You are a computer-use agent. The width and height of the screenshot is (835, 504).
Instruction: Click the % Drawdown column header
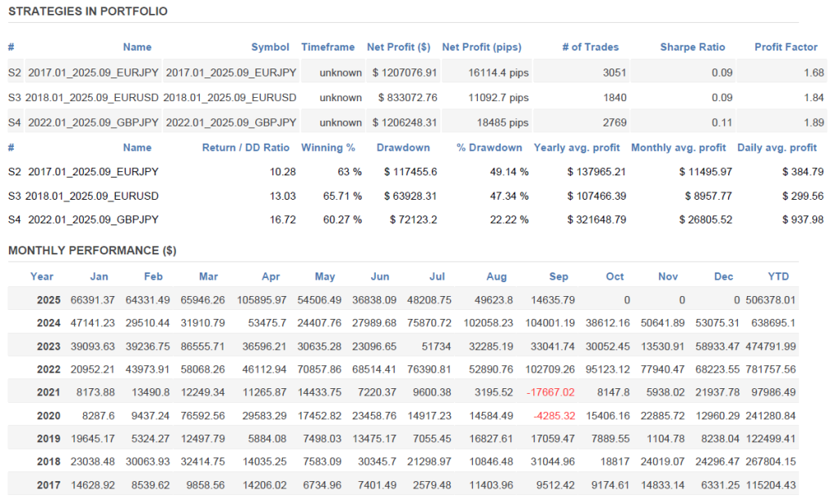tap(489, 148)
